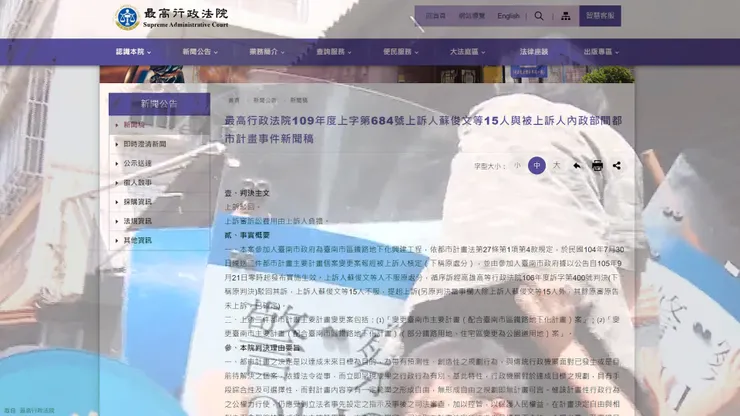This screenshot has width=740, height=416.
Task: Open the Supreme Administrative Court logo link
Action: tap(172, 18)
